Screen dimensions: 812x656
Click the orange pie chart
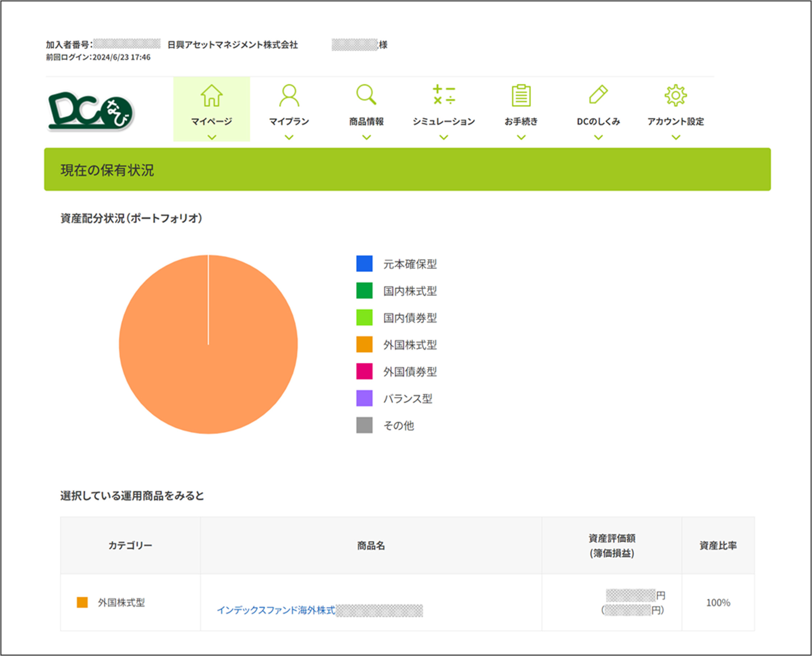(x=208, y=344)
